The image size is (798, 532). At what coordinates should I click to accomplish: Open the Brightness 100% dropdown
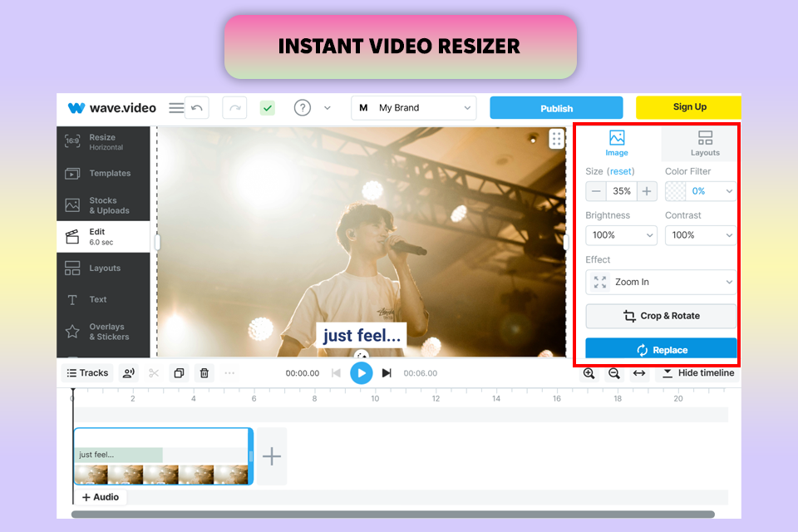coord(622,235)
